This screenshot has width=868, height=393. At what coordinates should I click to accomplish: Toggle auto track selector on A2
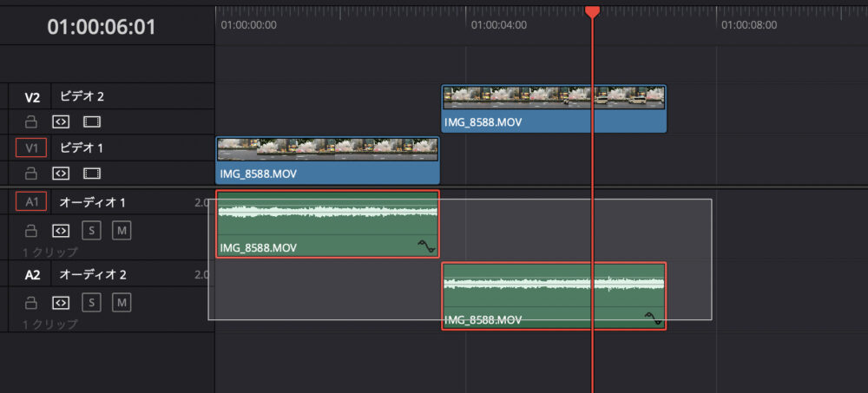coord(61,303)
